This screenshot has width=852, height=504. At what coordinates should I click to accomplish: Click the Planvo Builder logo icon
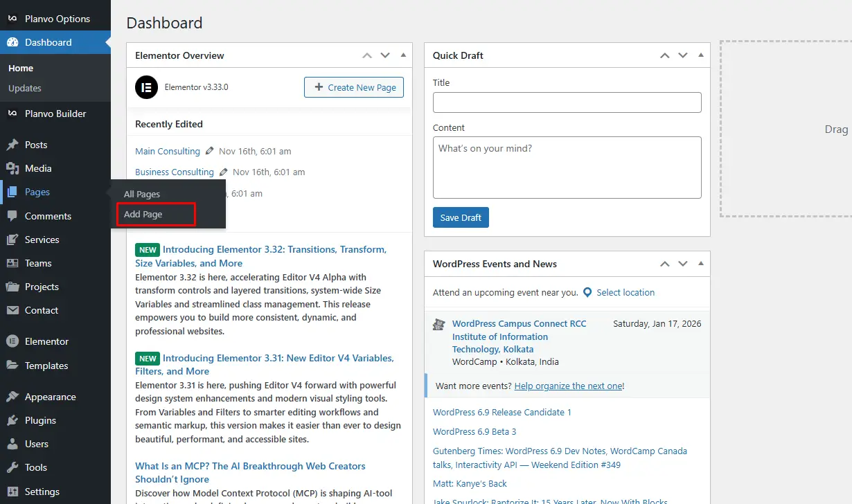12,114
